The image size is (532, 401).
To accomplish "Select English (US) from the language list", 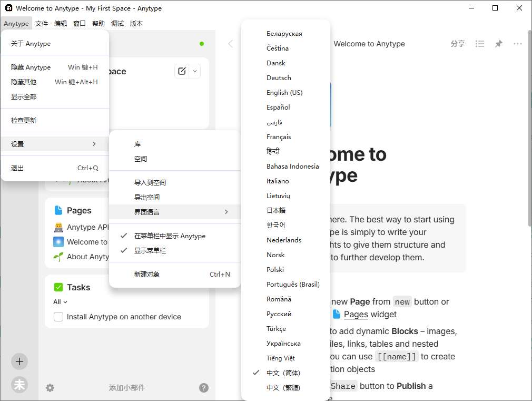I will pos(284,92).
